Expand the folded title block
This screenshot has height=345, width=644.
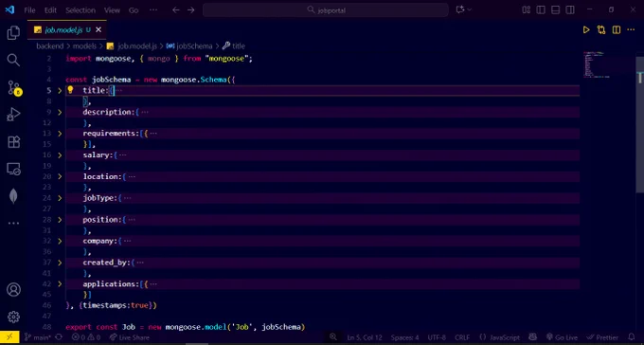60,90
